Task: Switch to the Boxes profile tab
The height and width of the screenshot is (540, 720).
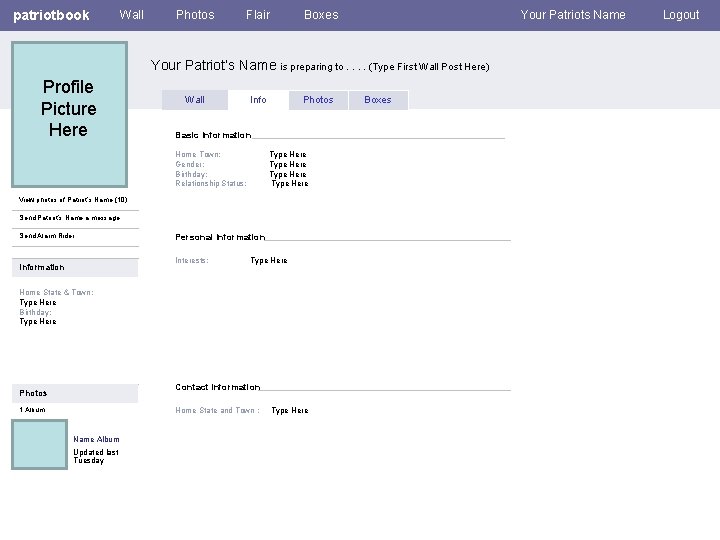Action: coord(378,100)
